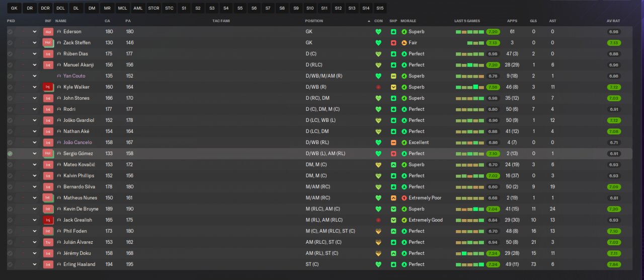Image resolution: width=644 pixels, height=280 pixels.
Task: Click Jack Grealish's Inj injury badge
Action: (x=48, y=220)
